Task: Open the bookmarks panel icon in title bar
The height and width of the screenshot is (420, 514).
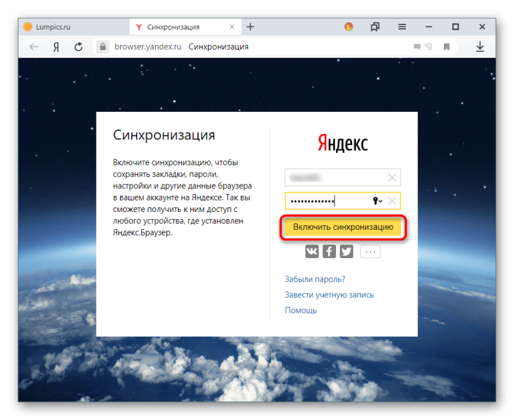Action: 375,26
